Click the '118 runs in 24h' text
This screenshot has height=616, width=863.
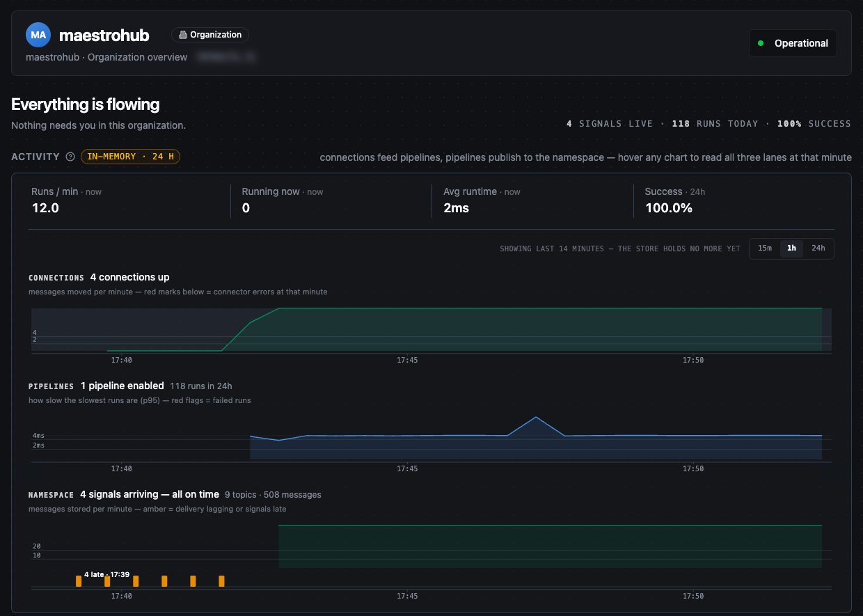pos(201,386)
